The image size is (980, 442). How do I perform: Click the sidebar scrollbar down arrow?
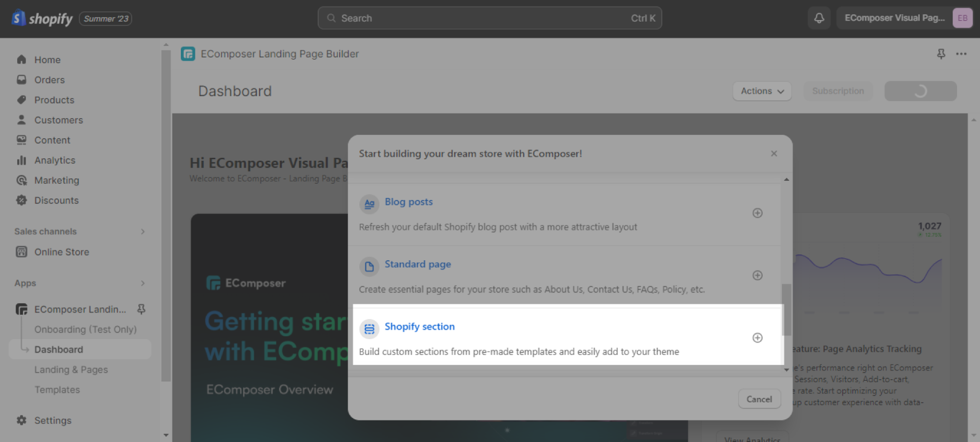166,435
